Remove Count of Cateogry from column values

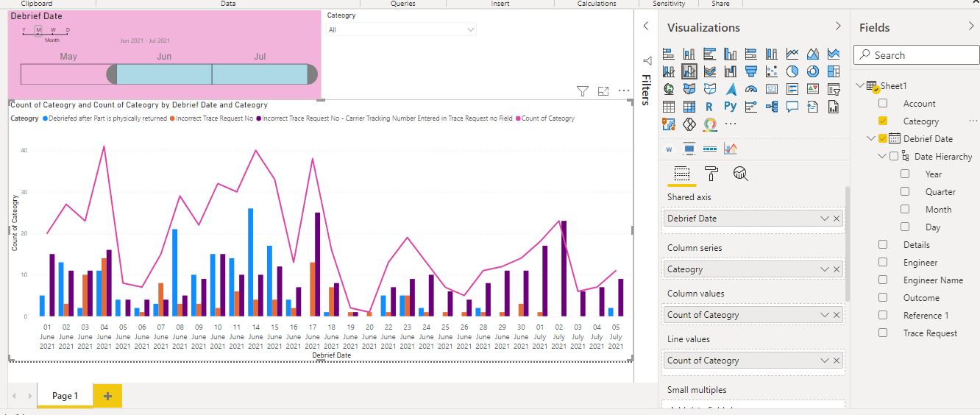(837, 315)
